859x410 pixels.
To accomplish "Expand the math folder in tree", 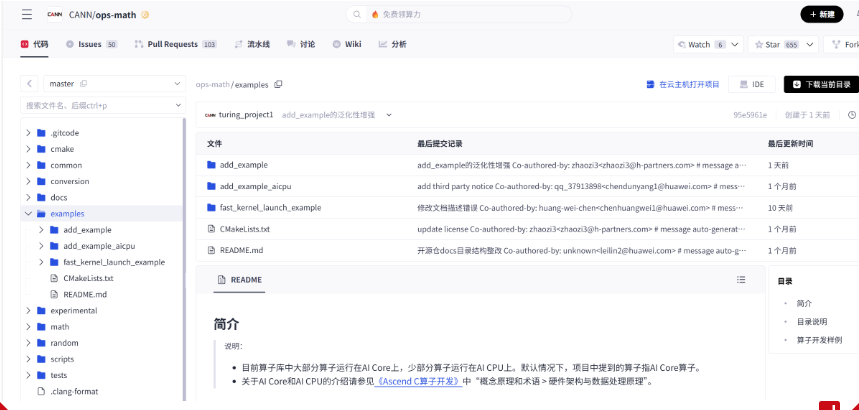I will pos(27,327).
